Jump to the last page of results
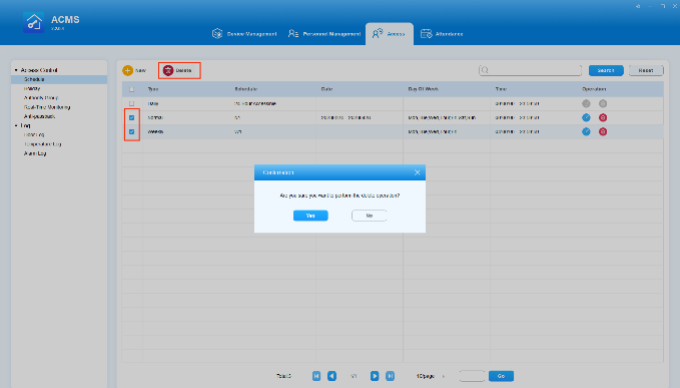The image size is (680, 388). (390, 376)
